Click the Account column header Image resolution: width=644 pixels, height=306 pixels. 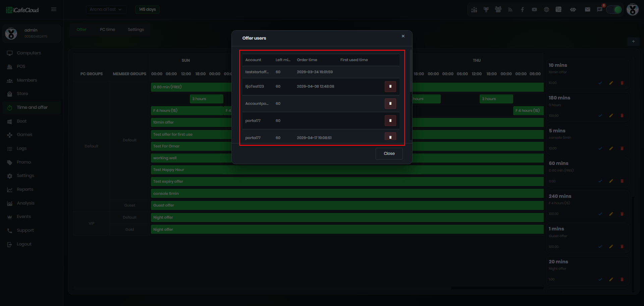(x=253, y=60)
